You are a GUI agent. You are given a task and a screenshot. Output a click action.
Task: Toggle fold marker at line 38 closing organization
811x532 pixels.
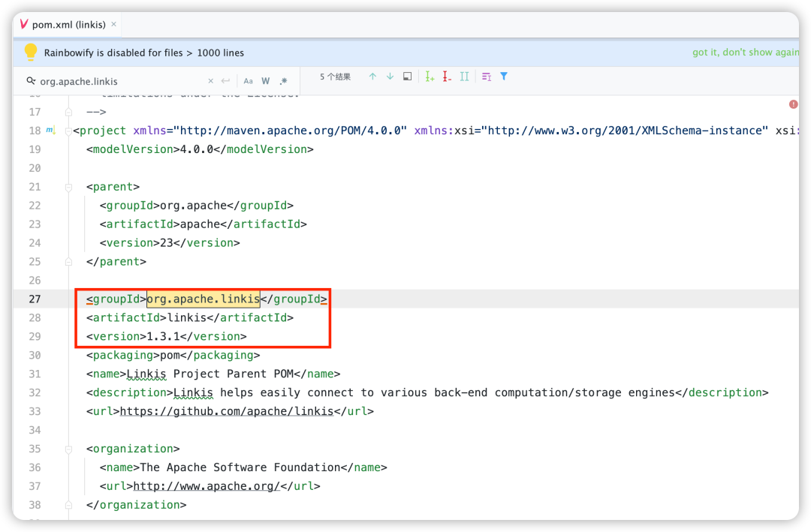pyautogui.click(x=68, y=505)
